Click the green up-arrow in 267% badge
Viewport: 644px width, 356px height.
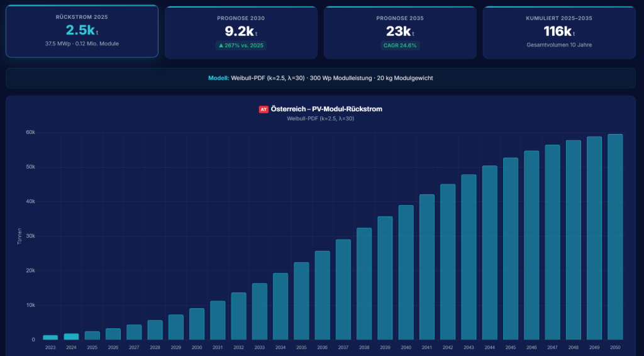[x=220, y=45]
